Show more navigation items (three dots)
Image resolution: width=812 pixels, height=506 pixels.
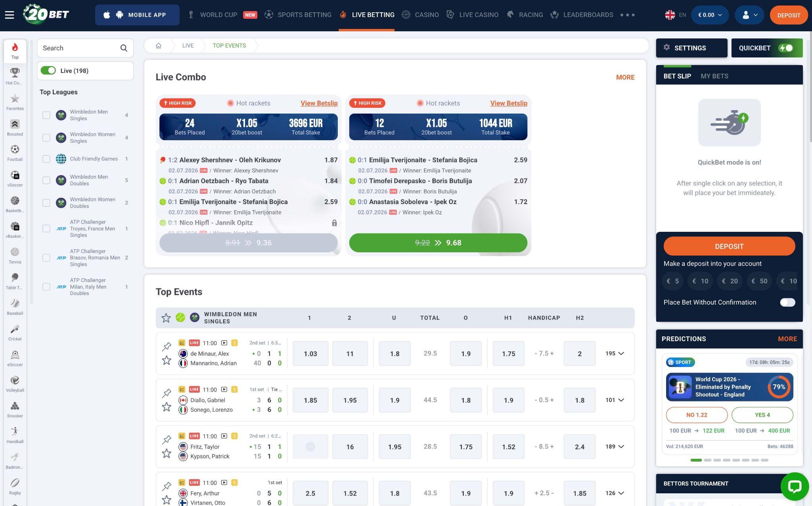[x=628, y=15]
